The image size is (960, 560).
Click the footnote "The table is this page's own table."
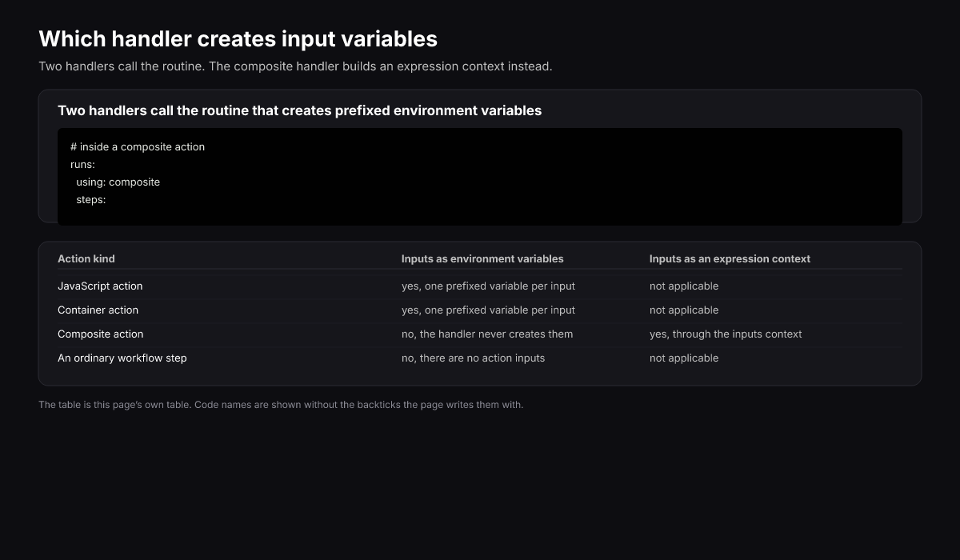point(114,405)
